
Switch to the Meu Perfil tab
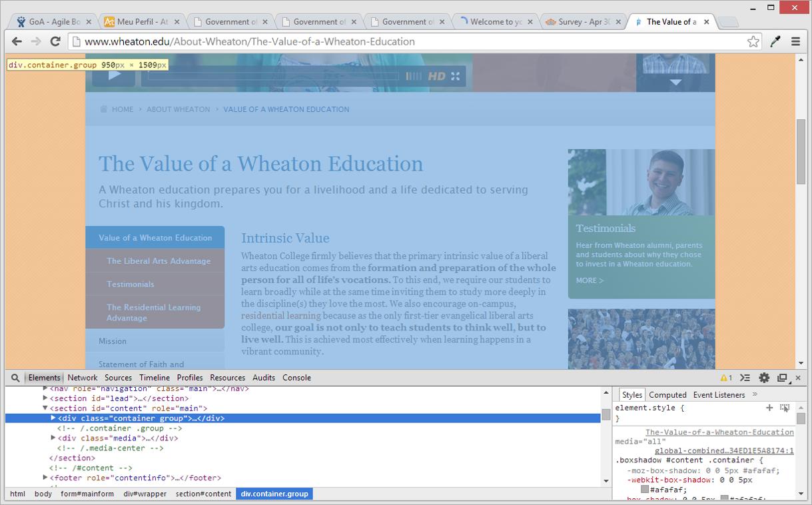coord(143,22)
